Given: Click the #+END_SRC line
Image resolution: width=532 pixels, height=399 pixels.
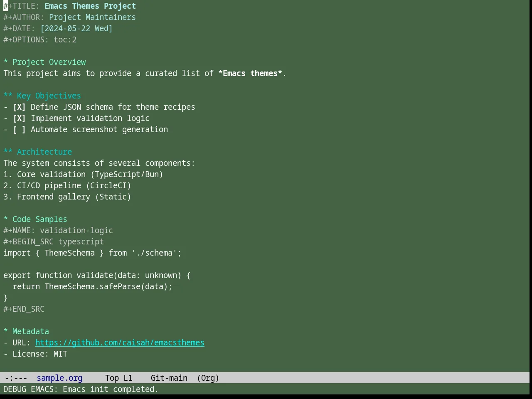Looking at the screenshot, I should 24,309.
